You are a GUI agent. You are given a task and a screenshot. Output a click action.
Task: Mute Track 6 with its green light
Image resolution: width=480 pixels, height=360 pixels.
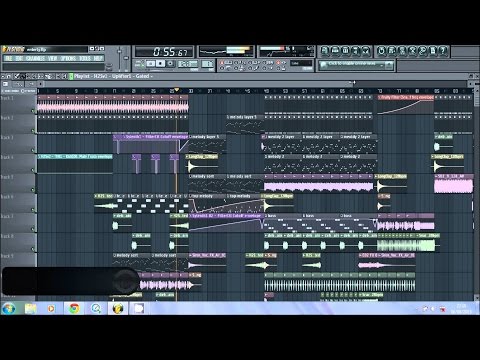point(33,209)
